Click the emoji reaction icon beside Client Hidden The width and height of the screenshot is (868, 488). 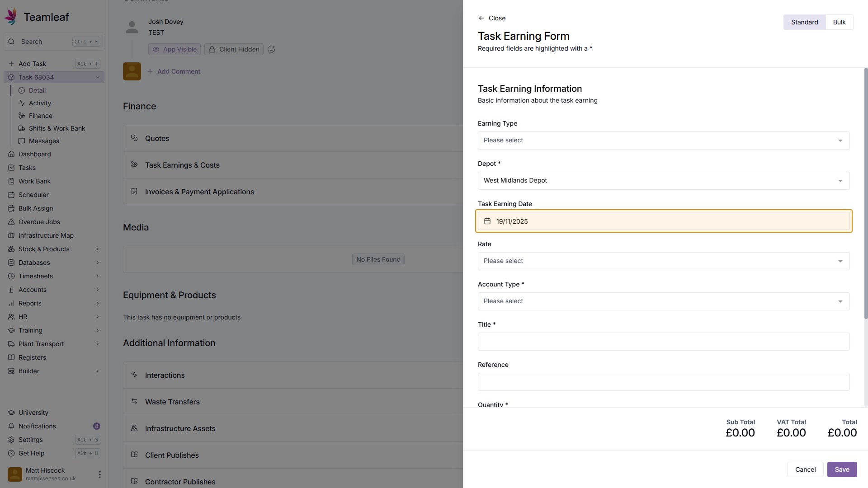pyautogui.click(x=271, y=49)
